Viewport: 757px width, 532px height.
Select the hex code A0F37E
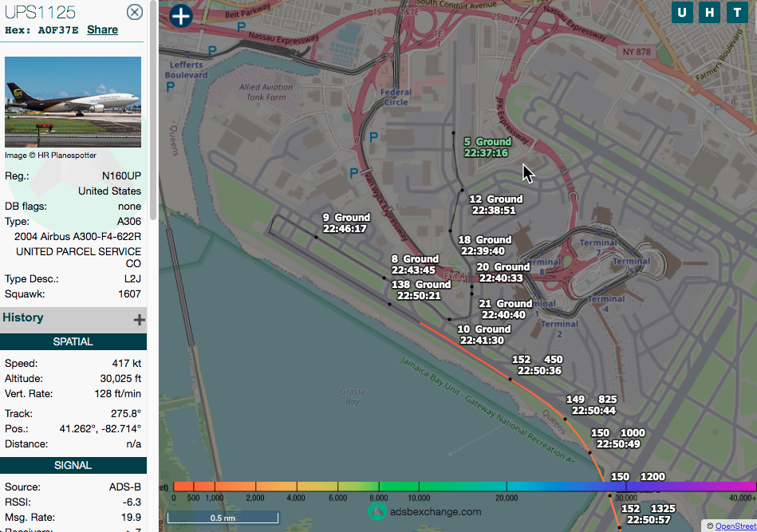pos(58,30)
